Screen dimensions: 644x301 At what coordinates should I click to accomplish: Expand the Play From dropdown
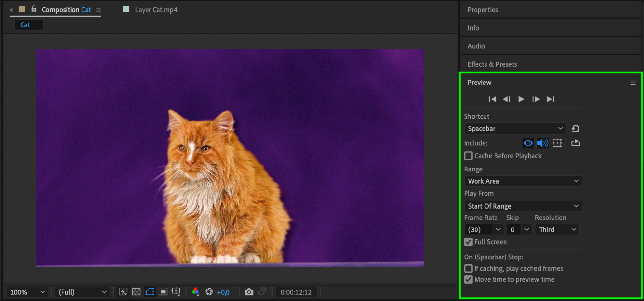pyautogui.click(x=523, y=206)
